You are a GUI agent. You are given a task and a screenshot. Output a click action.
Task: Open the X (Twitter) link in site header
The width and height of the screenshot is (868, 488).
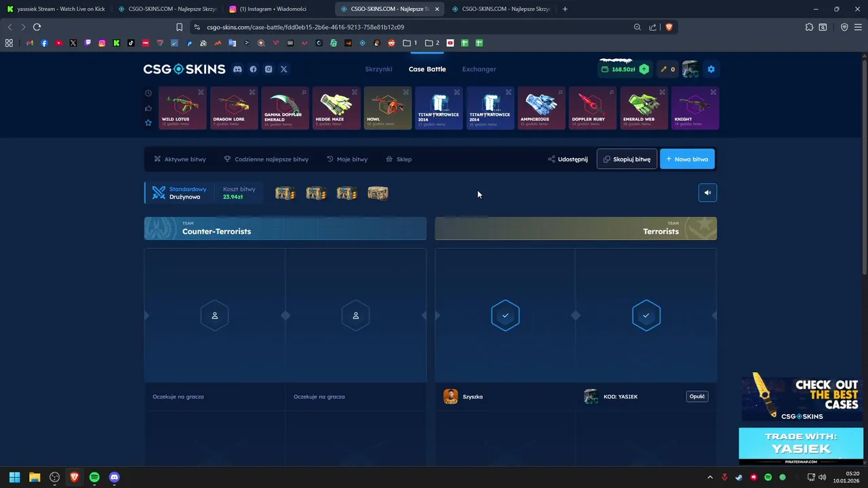[284, 69]
